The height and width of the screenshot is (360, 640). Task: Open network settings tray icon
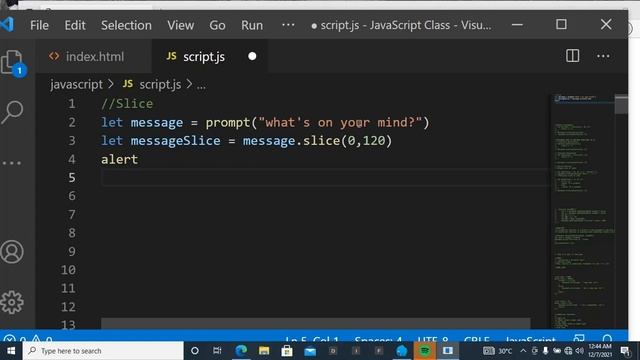(568, 351)
